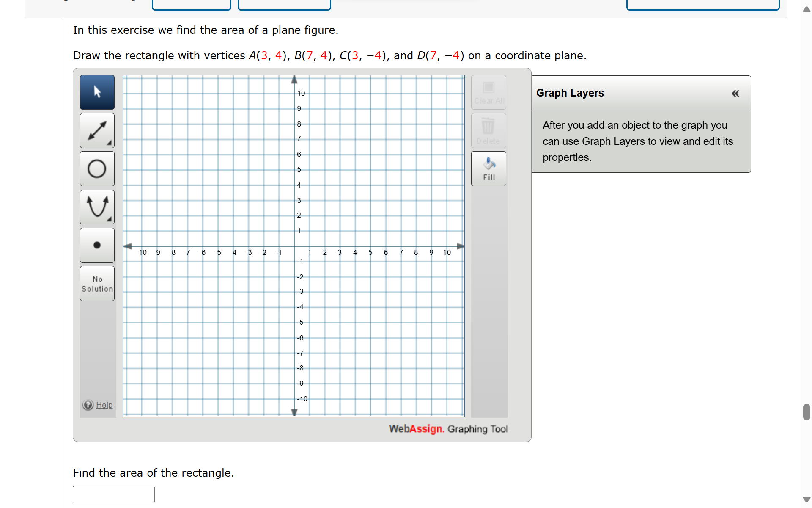Image resolution: width=812 pixels, height=508 pixels.
Task: Click the Clear All button
Action: (x=488, y=92)
